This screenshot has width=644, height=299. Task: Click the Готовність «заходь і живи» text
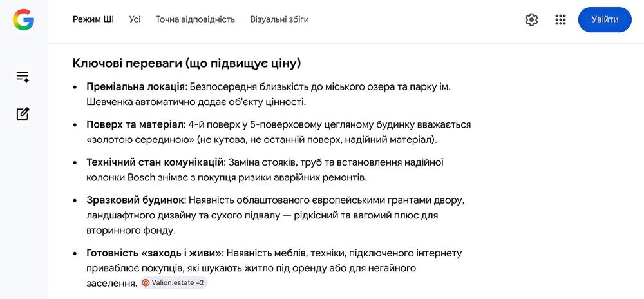click(155, 253)
